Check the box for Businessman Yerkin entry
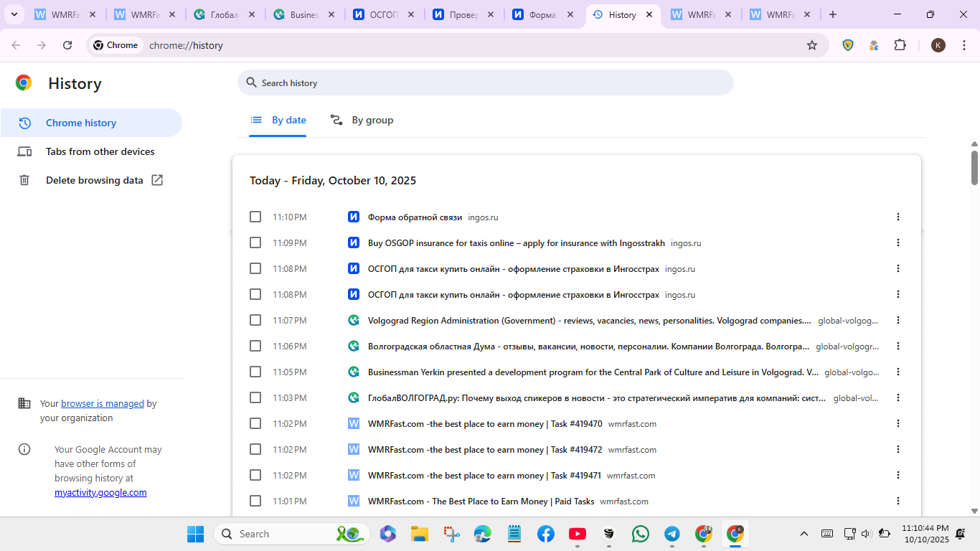The height and width of the screenshot is (551, 980). click(255, 372)
